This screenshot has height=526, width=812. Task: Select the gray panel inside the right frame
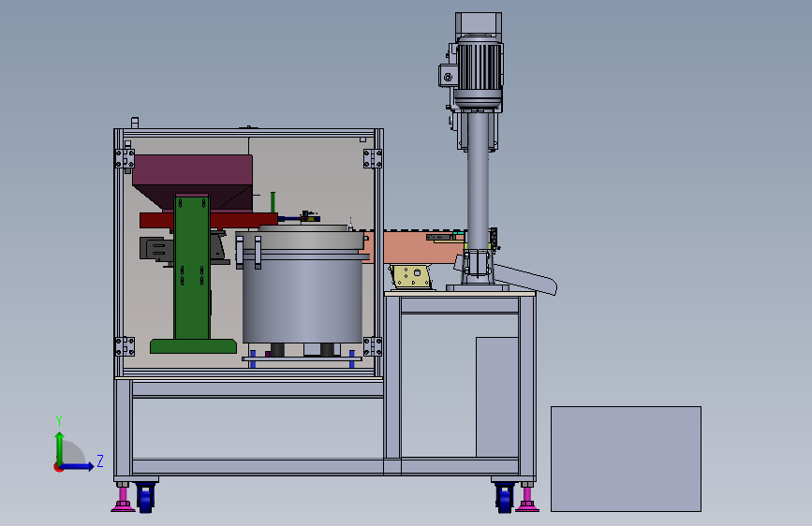(x=497, y=397)
